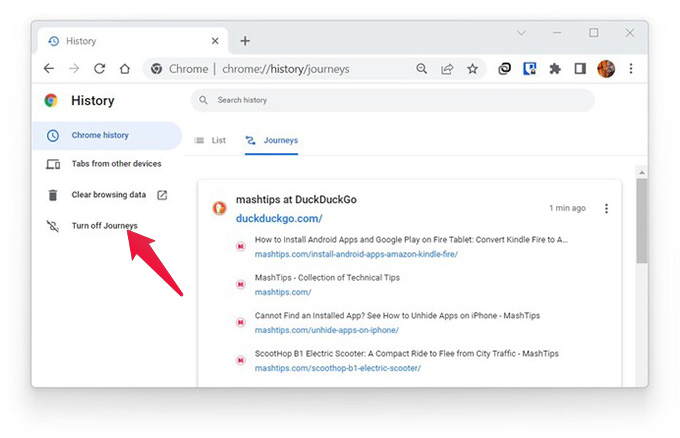Switch to the Journeys tab
The image size is (680, 438).
272,141
